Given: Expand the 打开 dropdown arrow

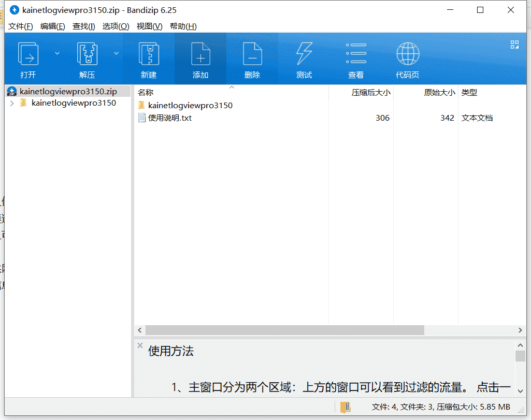Looking at the screenshot, I should click(x=57, y=53).
